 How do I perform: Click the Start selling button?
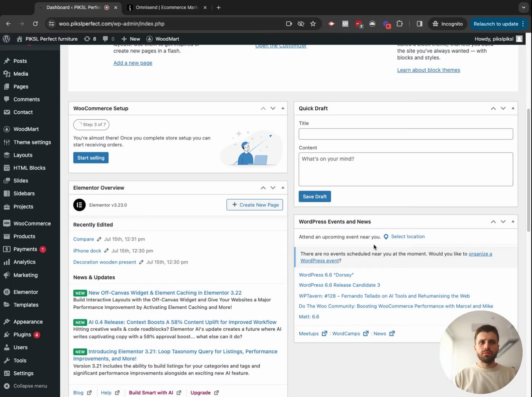pos(91,158)
